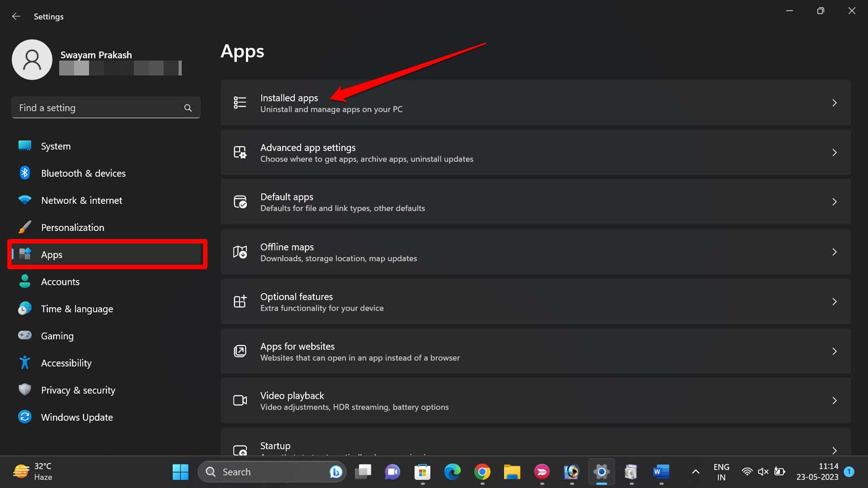The image size is (868, 488).
Task: Select the Accessibility icon
Action: [25, 363]
